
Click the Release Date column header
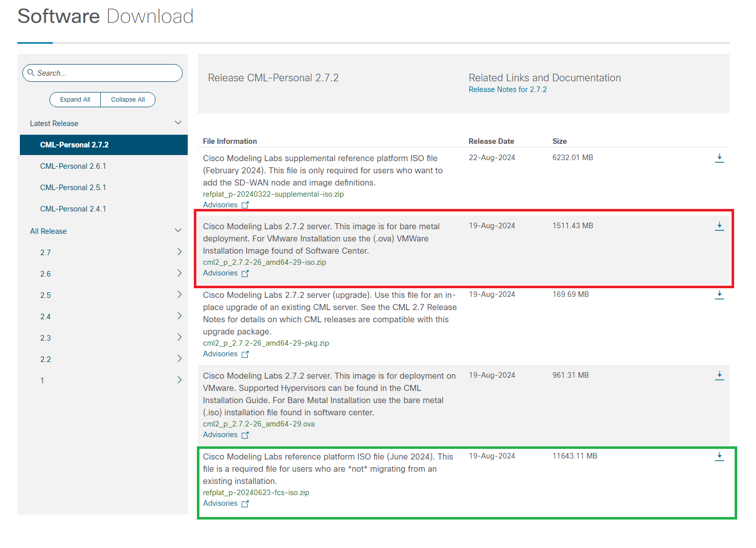point(491,141)
